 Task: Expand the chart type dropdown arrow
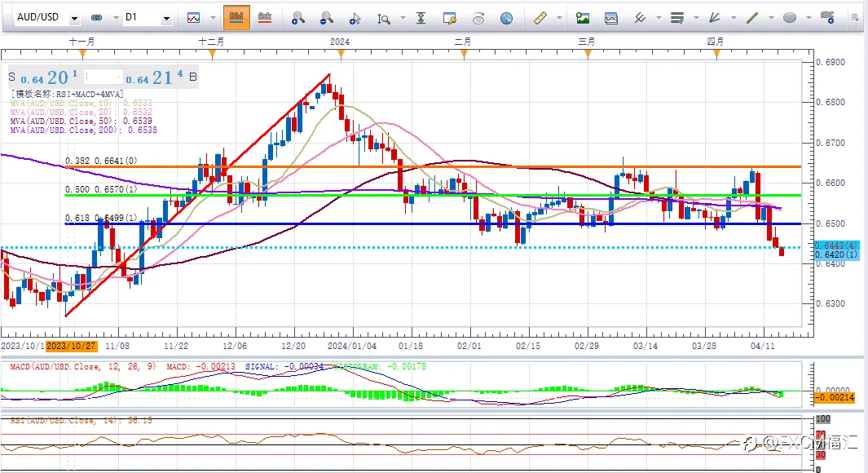pos(213,18)
